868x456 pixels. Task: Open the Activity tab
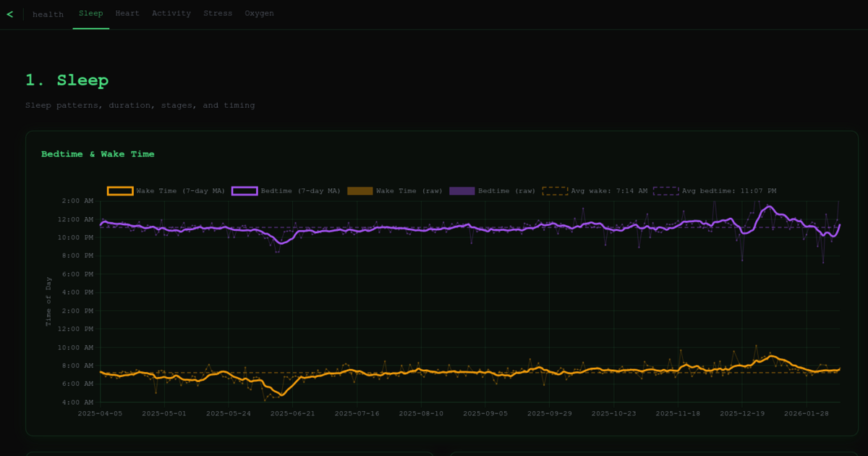click(171, 12)
